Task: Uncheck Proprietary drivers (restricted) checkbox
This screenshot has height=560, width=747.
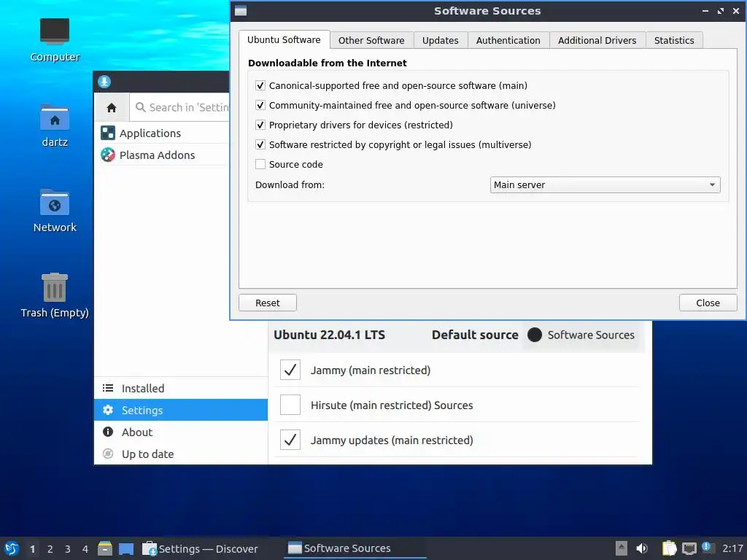Action: coord(260,125)
